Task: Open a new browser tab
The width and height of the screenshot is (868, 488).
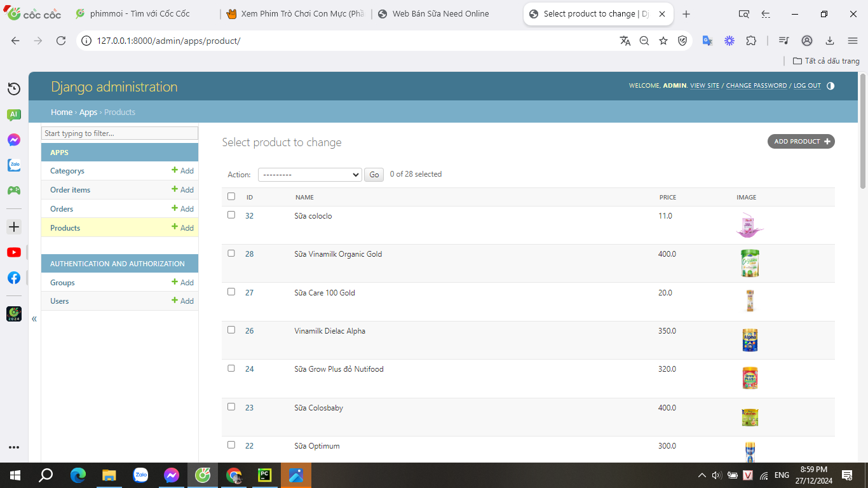Action: point(686,14)
